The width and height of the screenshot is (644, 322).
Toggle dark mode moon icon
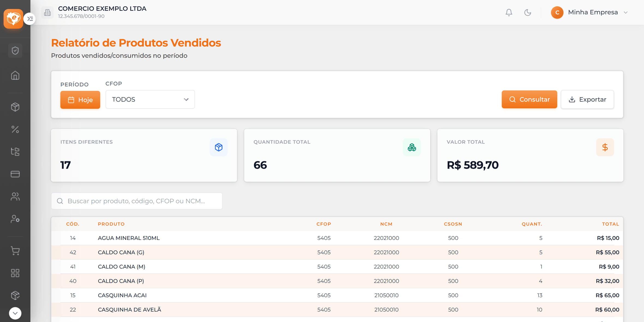(x=528, y=12)
